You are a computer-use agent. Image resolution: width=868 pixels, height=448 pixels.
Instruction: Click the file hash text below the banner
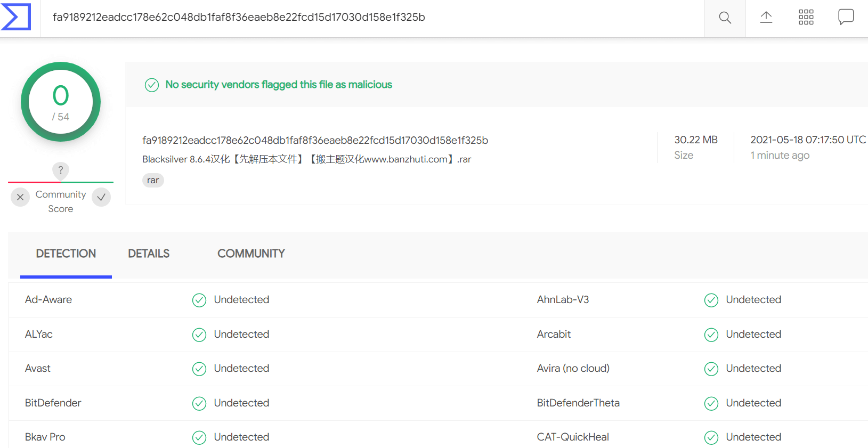pyautogui.click(x=315, y=140)
